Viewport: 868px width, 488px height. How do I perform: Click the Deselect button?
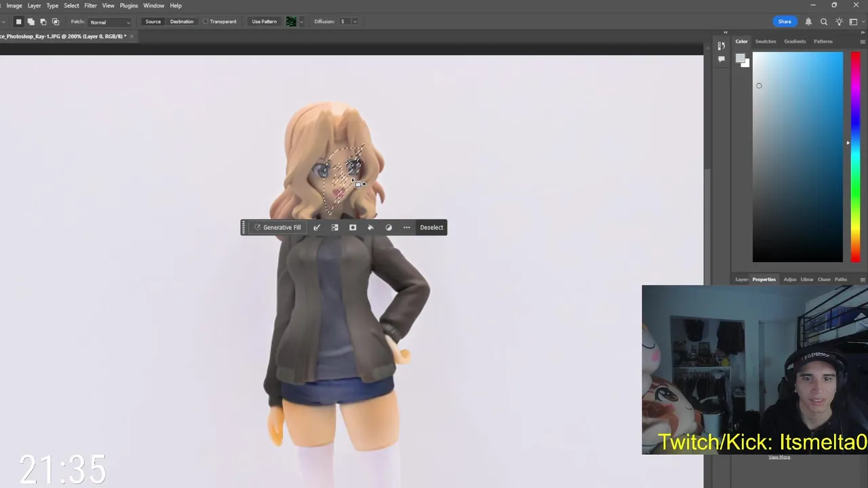pos(431,228)
